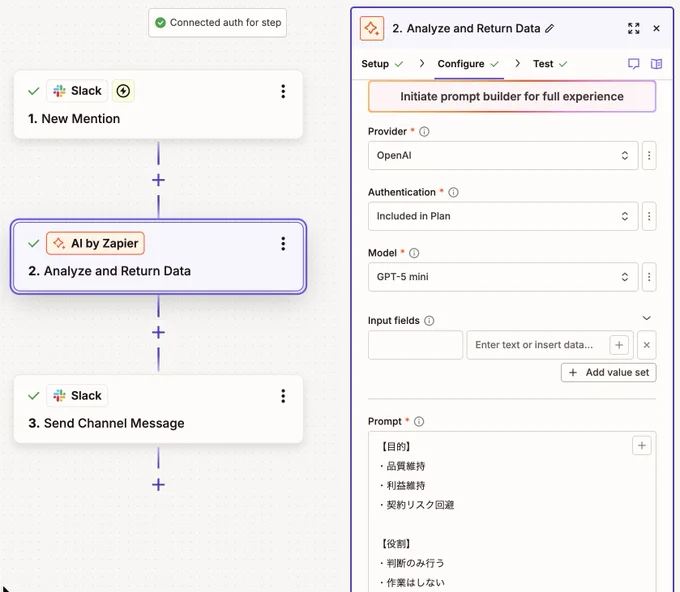Select the 3. Send Channel Message card
This screenshot has width=680, height=592.
tap(158, 409)
